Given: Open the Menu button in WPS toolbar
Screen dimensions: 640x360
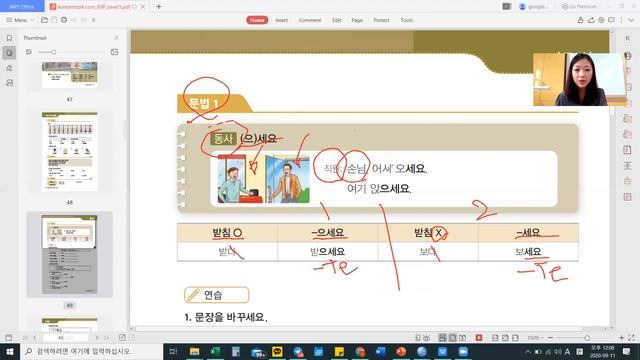Looking at the screenshot, I should [x=20, y=20].
